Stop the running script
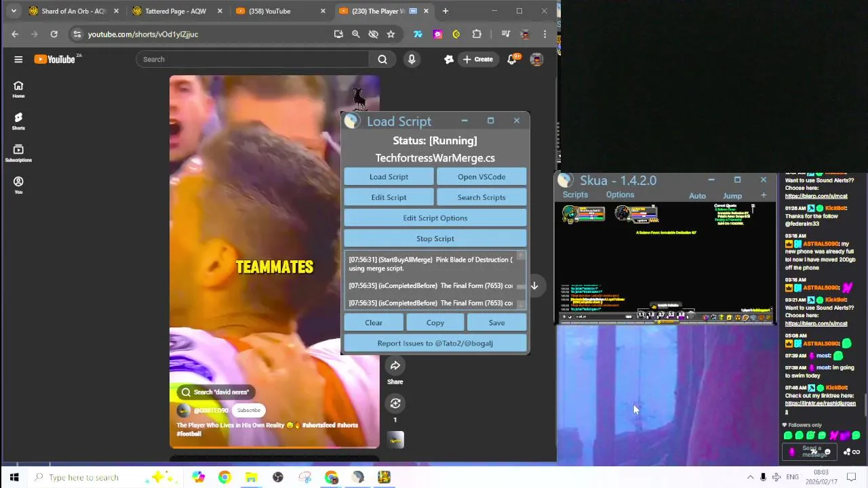The image size is (868, 488). click(435, 239)
